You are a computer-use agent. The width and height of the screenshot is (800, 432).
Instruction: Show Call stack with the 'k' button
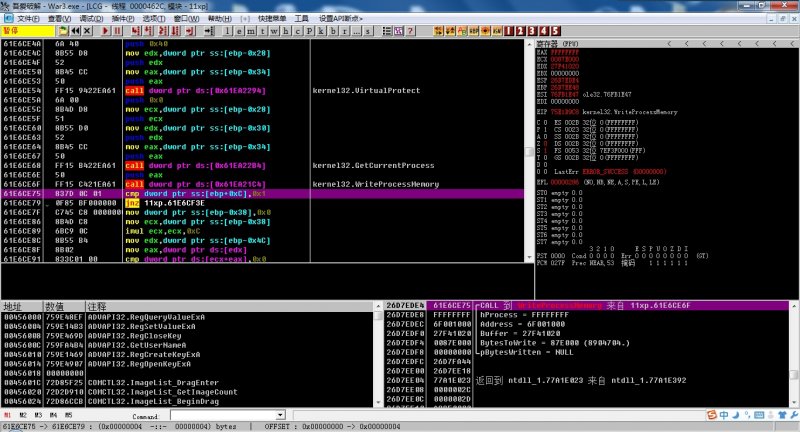point(321,31)
